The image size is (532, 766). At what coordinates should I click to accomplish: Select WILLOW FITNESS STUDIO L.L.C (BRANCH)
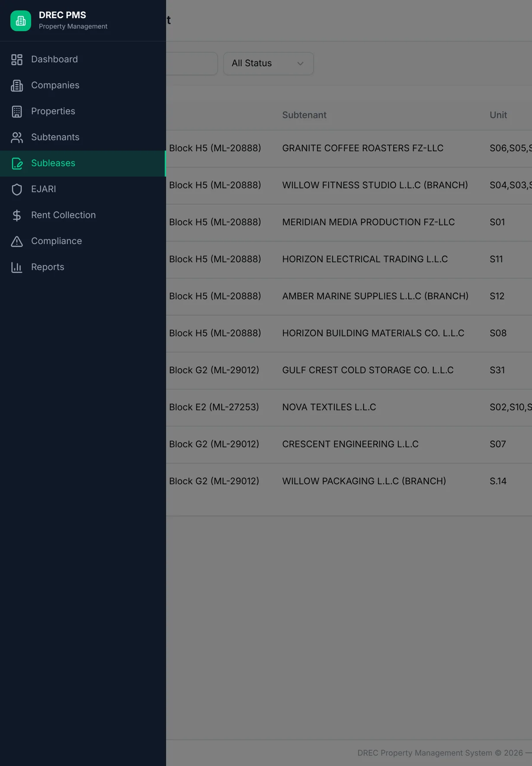click(x=375, y=185)
